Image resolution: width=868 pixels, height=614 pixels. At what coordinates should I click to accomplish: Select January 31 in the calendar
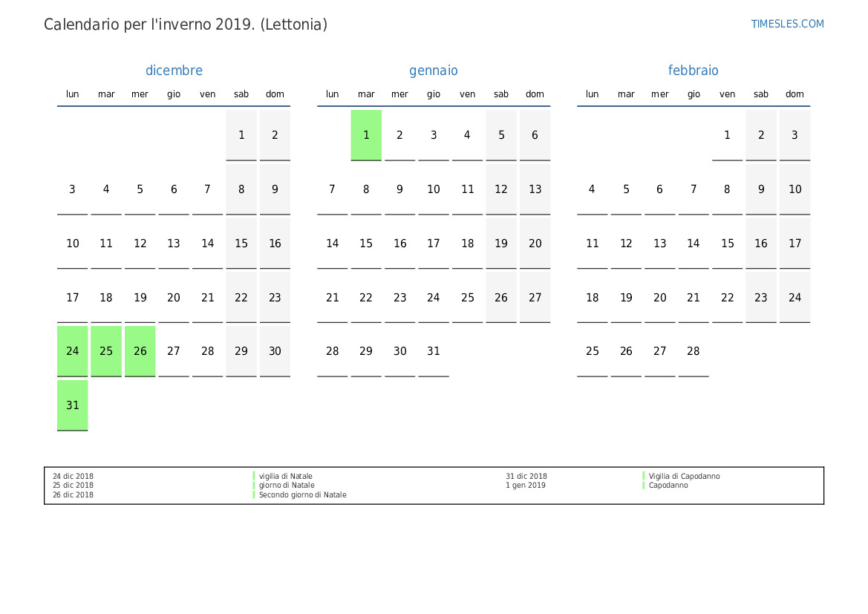[434, 351]
